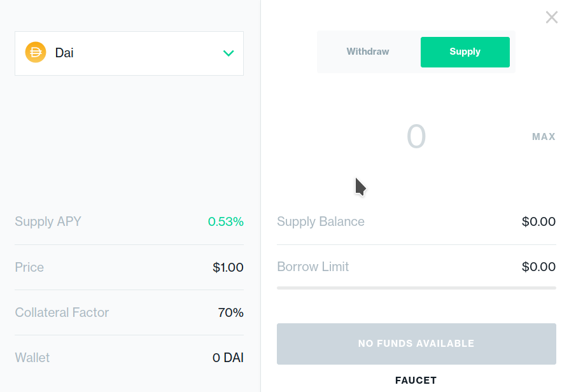Click the Dai asset name text
This screenshot has height=392, width=569.
pyautogui.click(x=64, y=53)
